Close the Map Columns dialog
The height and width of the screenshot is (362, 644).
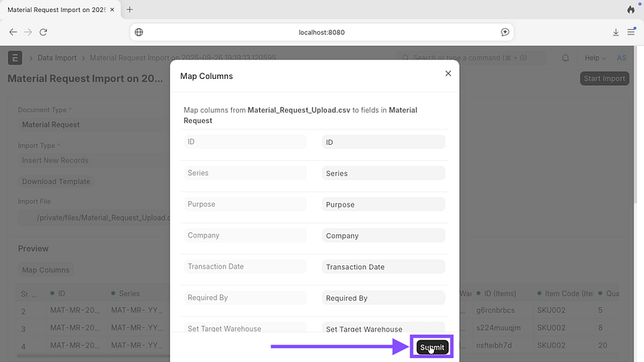448,73
